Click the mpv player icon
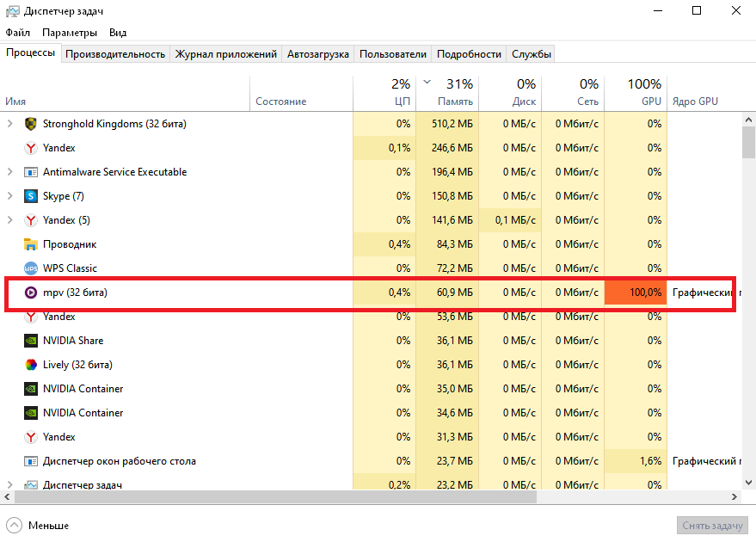Image resolution: width=756 pixels, height=542 pixels. coord(31,293)
